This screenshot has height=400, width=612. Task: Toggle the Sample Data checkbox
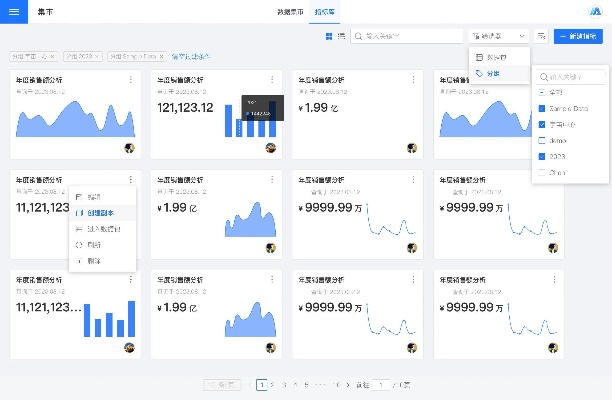pyautogui.click(x=542, y=107)
